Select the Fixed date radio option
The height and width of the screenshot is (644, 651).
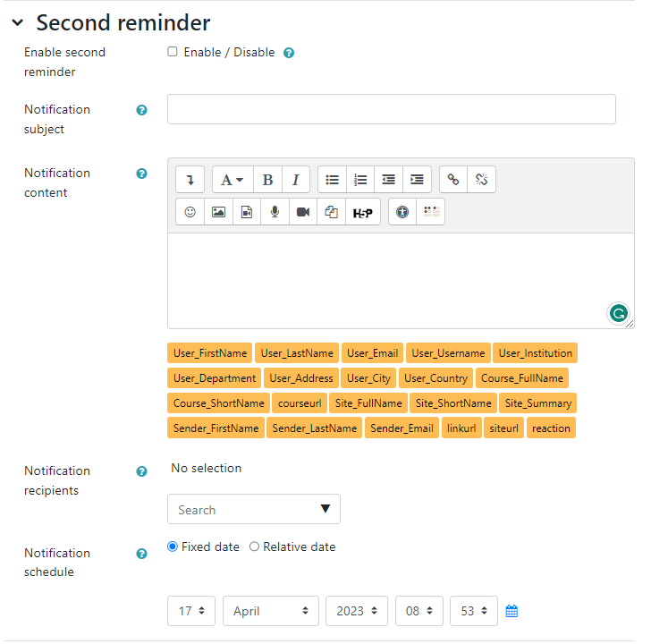[x=173, y=547]
